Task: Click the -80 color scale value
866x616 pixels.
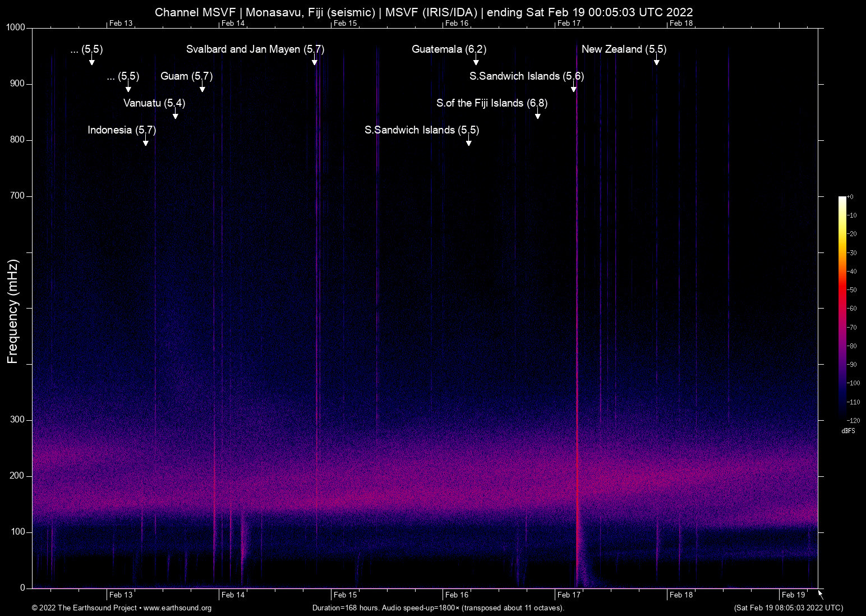Action: (x=852, y=346)
